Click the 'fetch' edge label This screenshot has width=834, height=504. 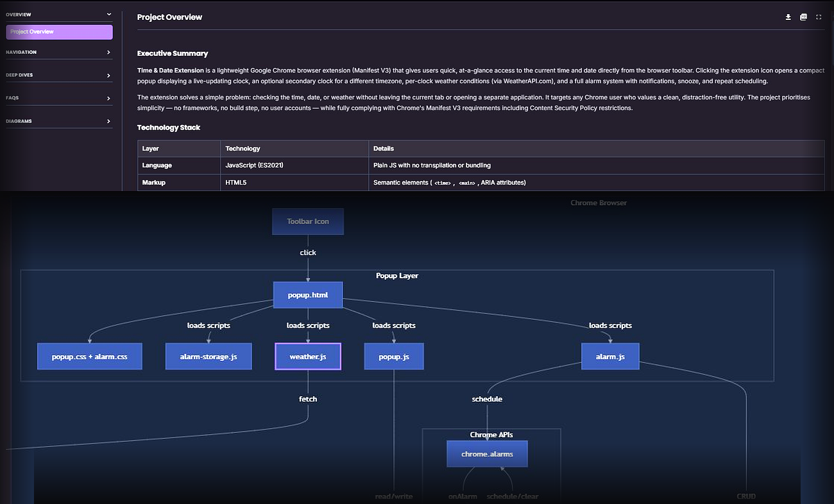pos(308,399)
